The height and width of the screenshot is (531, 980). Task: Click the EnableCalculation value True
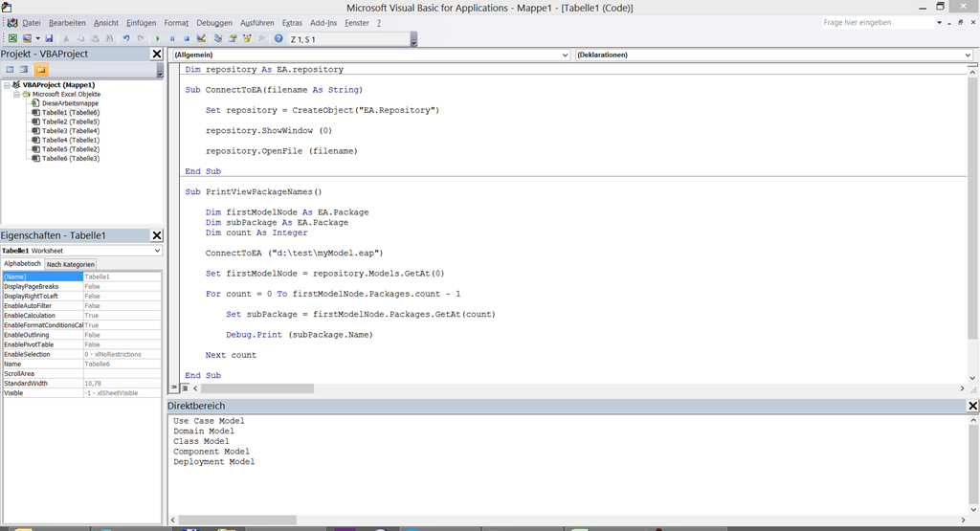point(122,316)
